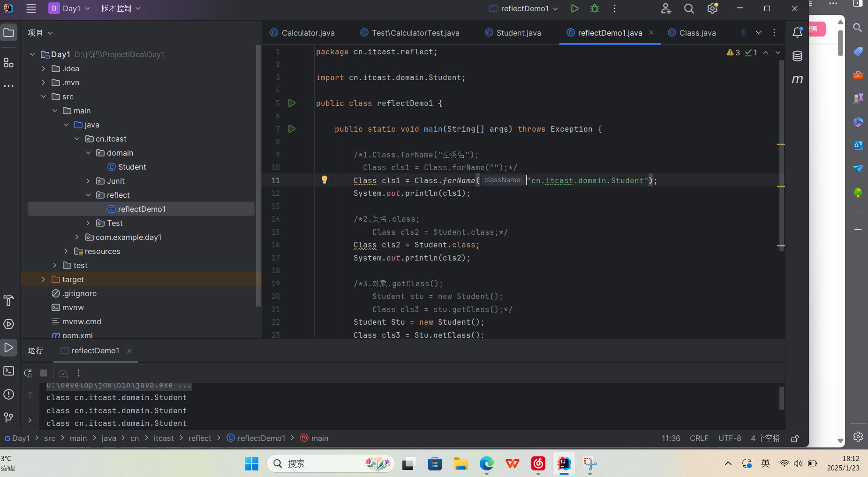Click the warnings count indicator in the editor
The width and height of the screenshot is (868, 477).
point(733,52)
